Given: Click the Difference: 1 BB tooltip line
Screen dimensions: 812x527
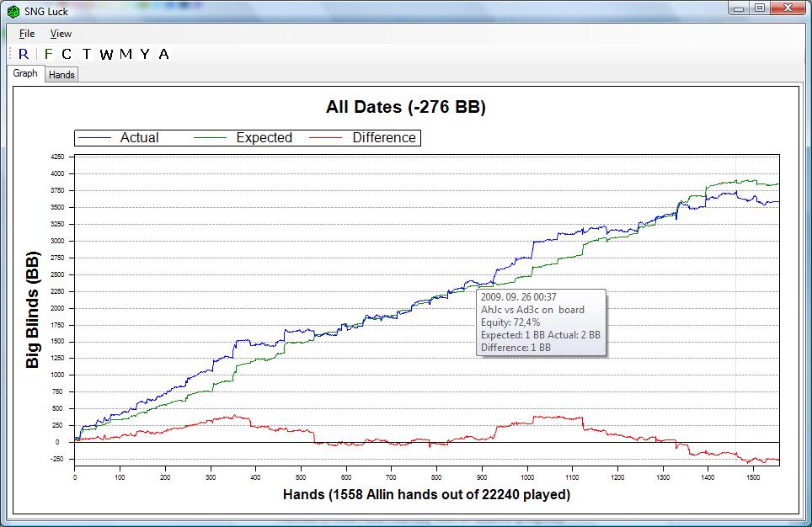Looking at the screenshot, I should [516, 348].
